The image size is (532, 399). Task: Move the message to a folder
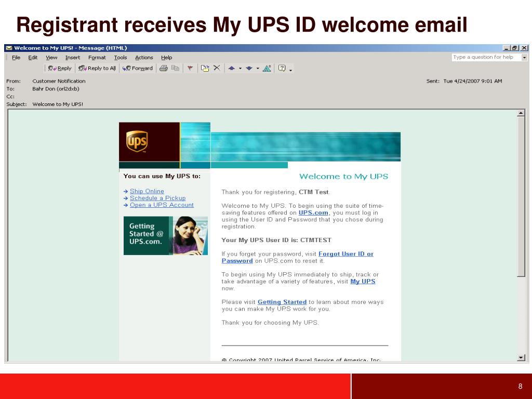[205, 68]
